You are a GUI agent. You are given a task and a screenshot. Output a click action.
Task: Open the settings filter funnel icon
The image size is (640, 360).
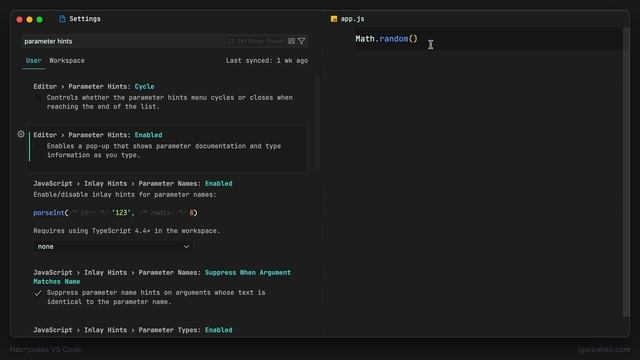pyautogui.click(x=302, y=41)
